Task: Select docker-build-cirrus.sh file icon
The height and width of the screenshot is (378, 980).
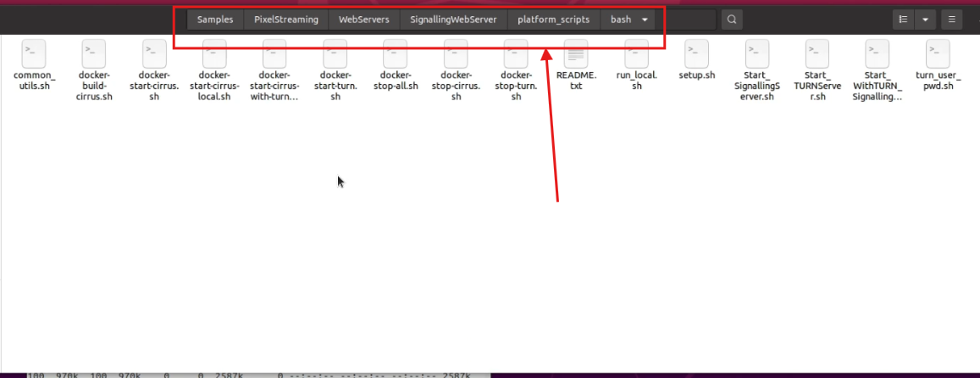Action: (94, 53)
